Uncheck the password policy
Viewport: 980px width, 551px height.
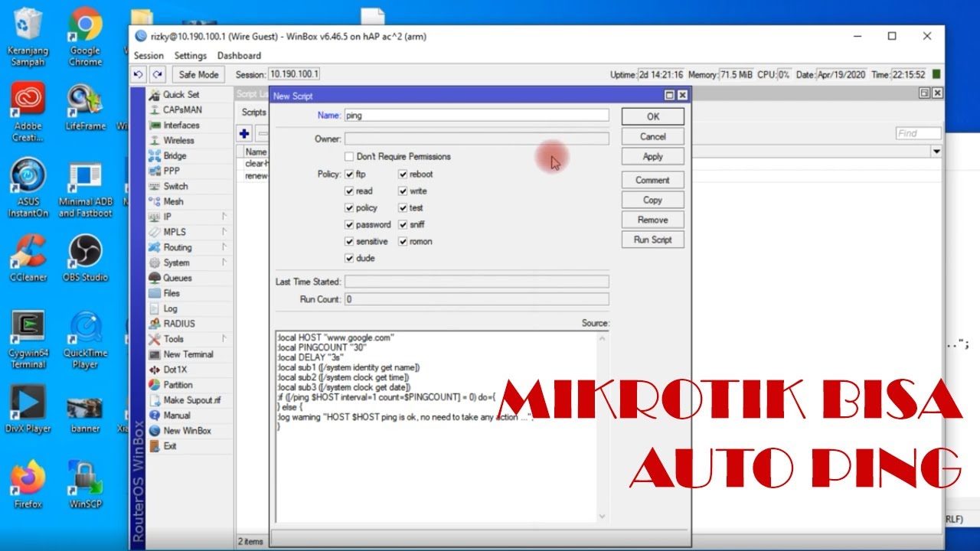[x=349, y=225]
